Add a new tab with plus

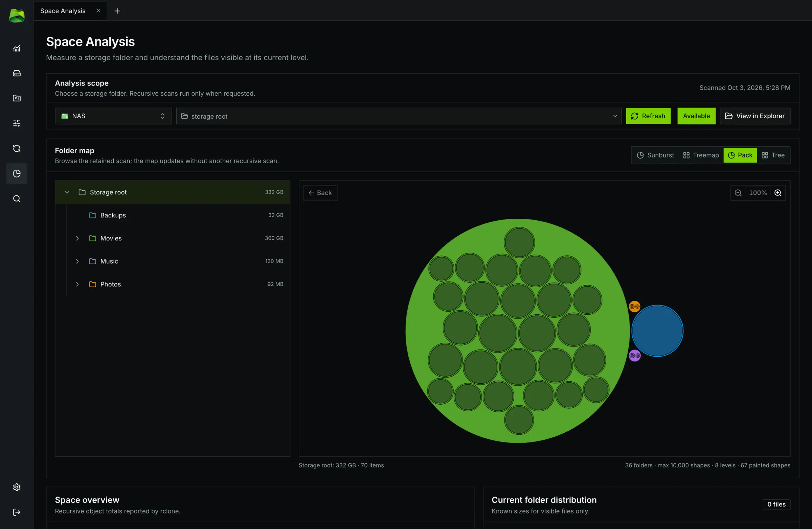click(x=117, y=11)
